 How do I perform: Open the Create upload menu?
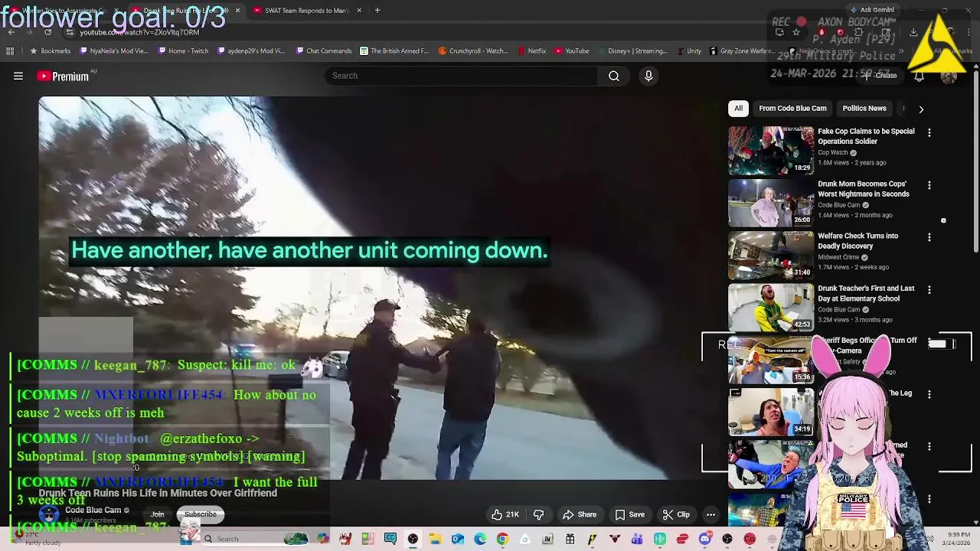point(880,76)
